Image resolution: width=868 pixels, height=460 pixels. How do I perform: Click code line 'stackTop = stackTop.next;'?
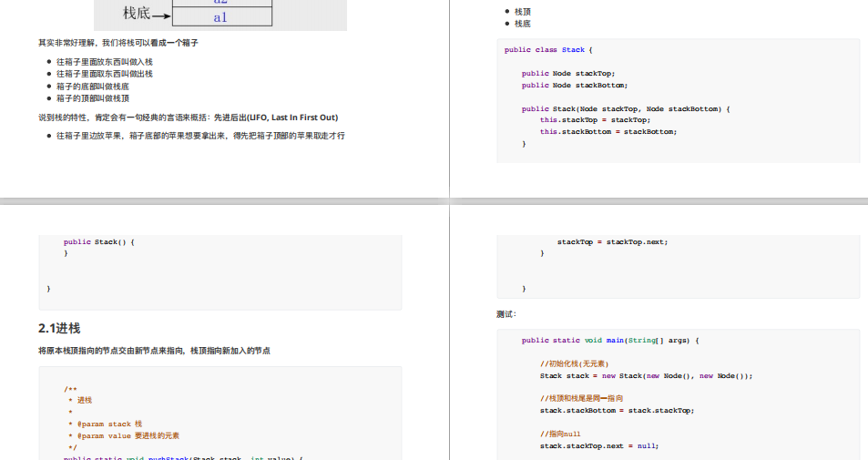[x=612, y=242]
